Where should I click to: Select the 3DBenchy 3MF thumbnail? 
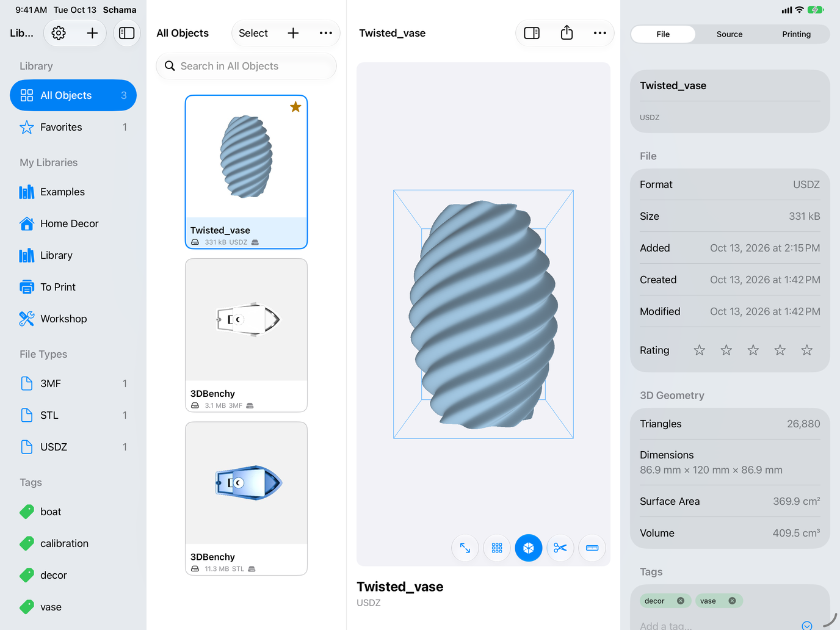point(246,319)
